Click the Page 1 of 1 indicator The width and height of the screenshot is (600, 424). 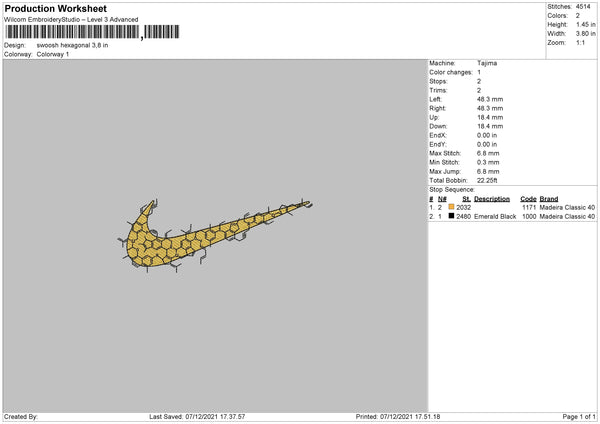(579, 417)
